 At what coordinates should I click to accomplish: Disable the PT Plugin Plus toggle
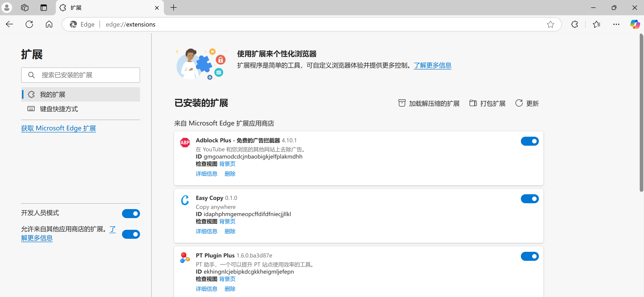(x=529, y=256)
